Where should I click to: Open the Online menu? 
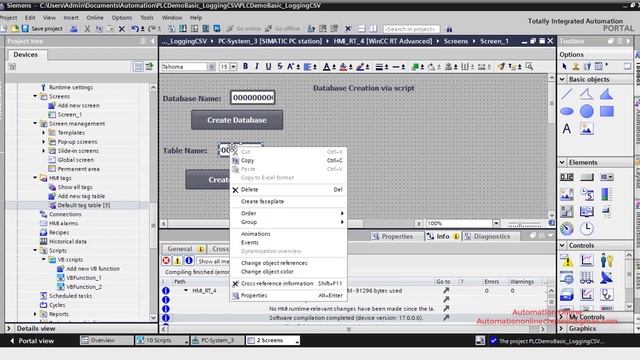point(95,18)
